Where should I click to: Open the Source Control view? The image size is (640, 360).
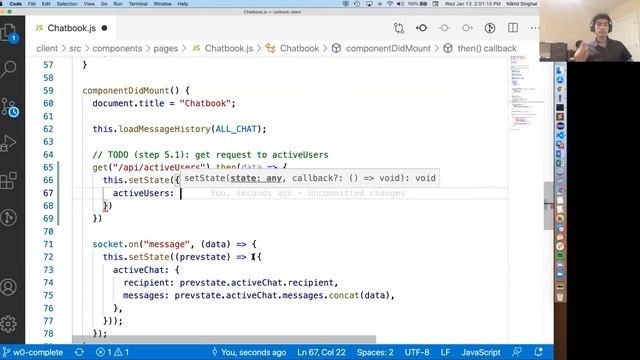click(x=9, y=107)
